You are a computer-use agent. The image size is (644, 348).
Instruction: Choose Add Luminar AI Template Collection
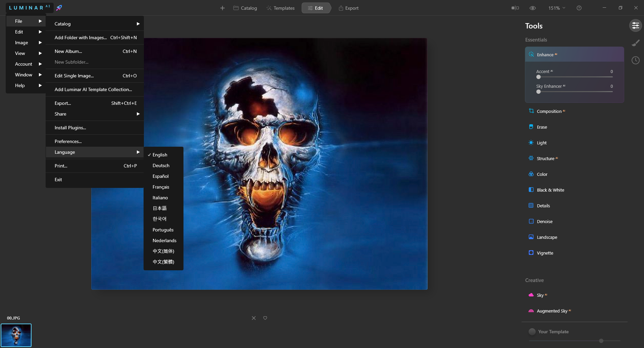coord(95,89)
